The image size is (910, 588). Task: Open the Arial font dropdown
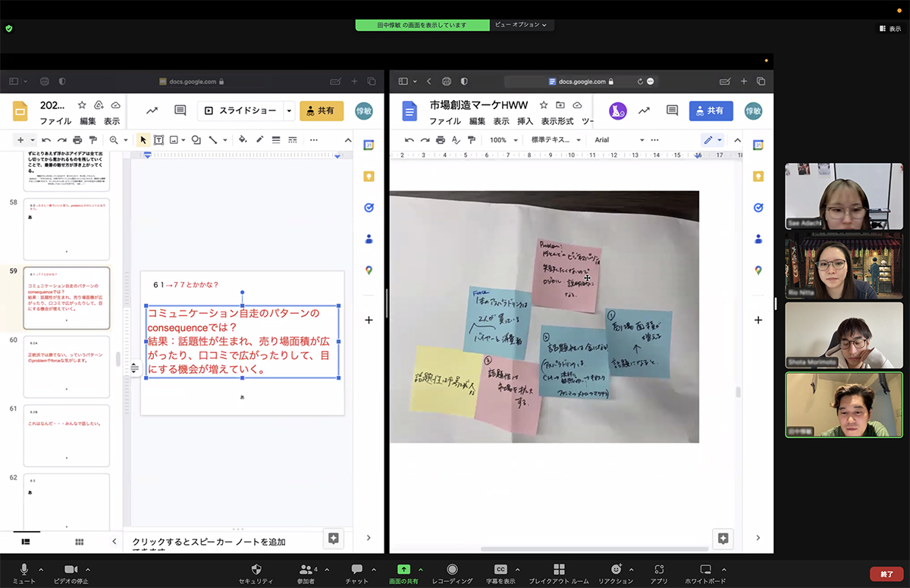tap(618, 140)
